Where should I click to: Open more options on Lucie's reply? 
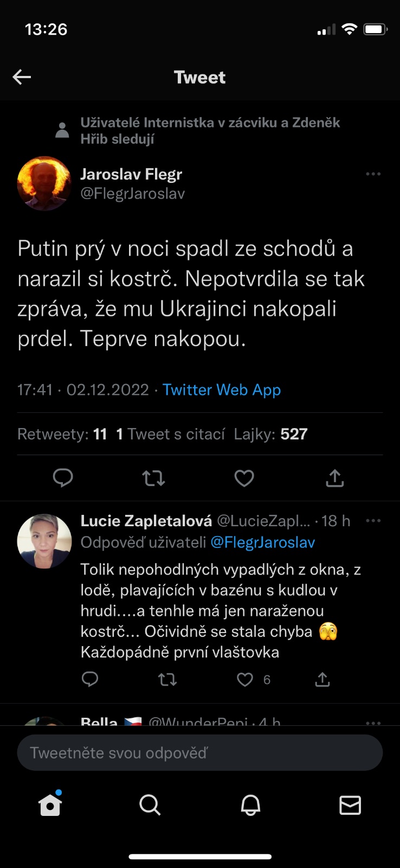373,521
